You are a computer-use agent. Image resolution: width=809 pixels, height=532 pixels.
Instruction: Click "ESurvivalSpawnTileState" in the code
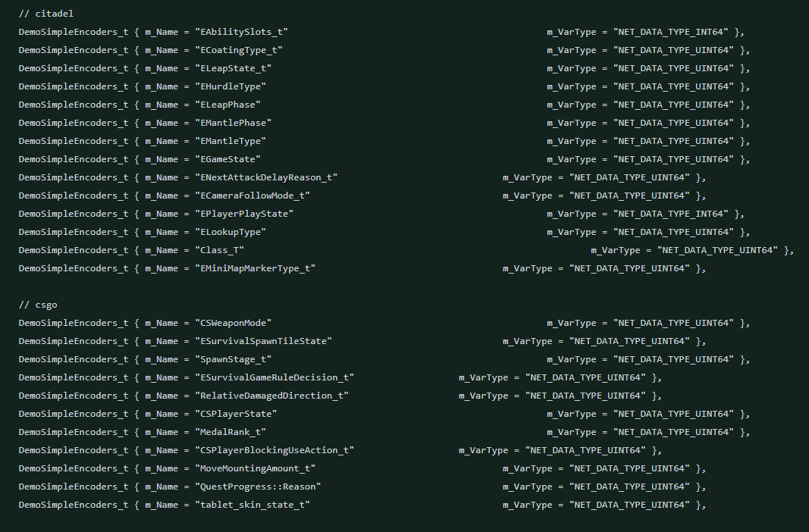[x=263, y=341]
